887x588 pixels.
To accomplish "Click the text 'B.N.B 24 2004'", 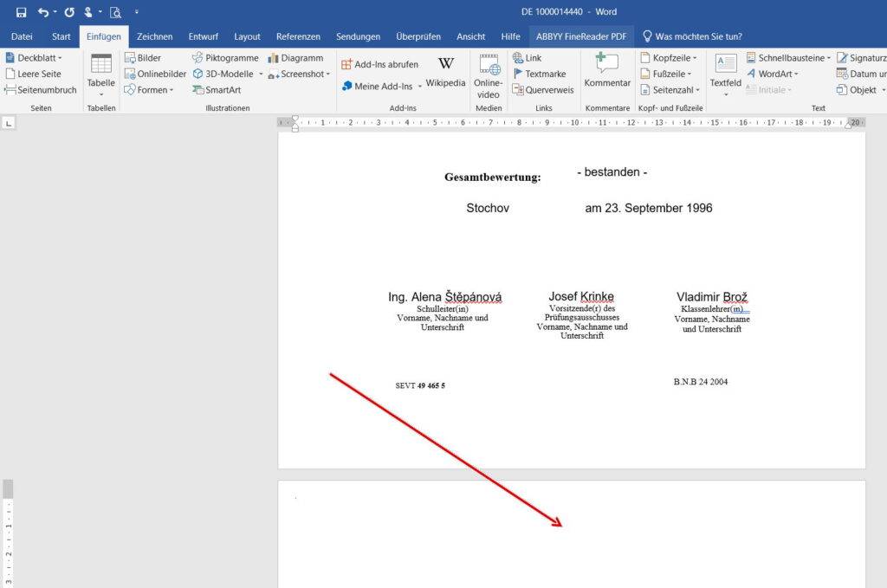I will [x=700, y=382].
